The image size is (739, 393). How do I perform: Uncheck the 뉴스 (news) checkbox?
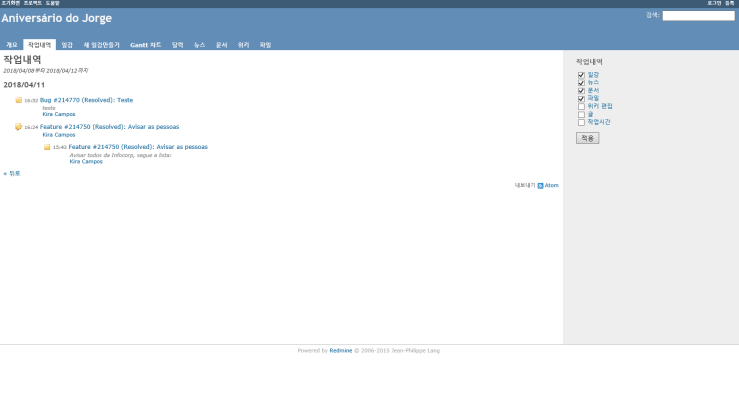581,83
